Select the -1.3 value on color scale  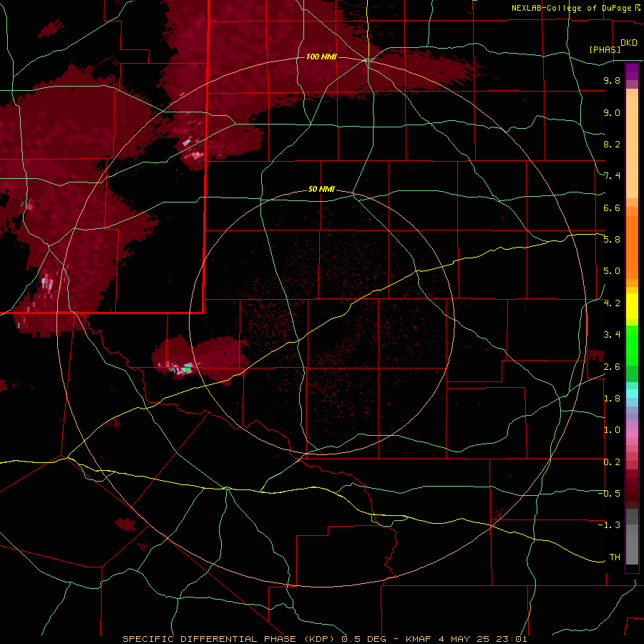pyautogui.click(x=609, y=525)
